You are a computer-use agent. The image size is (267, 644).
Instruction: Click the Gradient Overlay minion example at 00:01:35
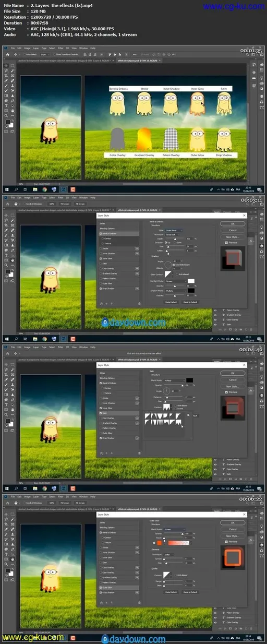144,139
